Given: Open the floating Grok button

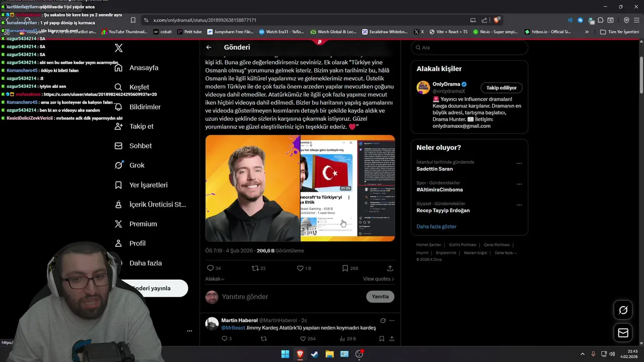Looking at the screenshot, I should [x=623, y=310].
